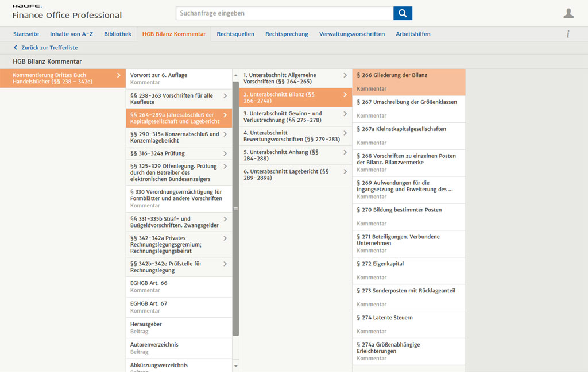588x385 pixels.
Task: Open § 274 Latente Steuern
Action: click(409, 325)
